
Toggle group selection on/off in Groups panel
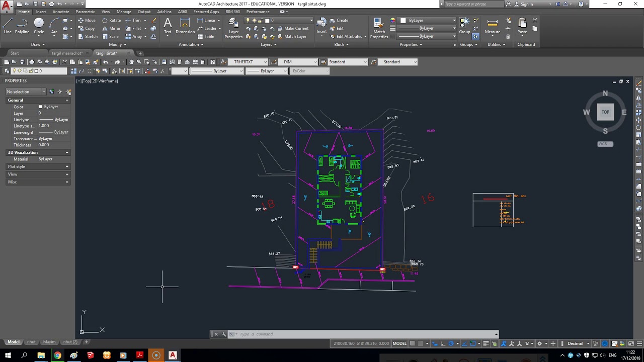[x=475, y=37]
